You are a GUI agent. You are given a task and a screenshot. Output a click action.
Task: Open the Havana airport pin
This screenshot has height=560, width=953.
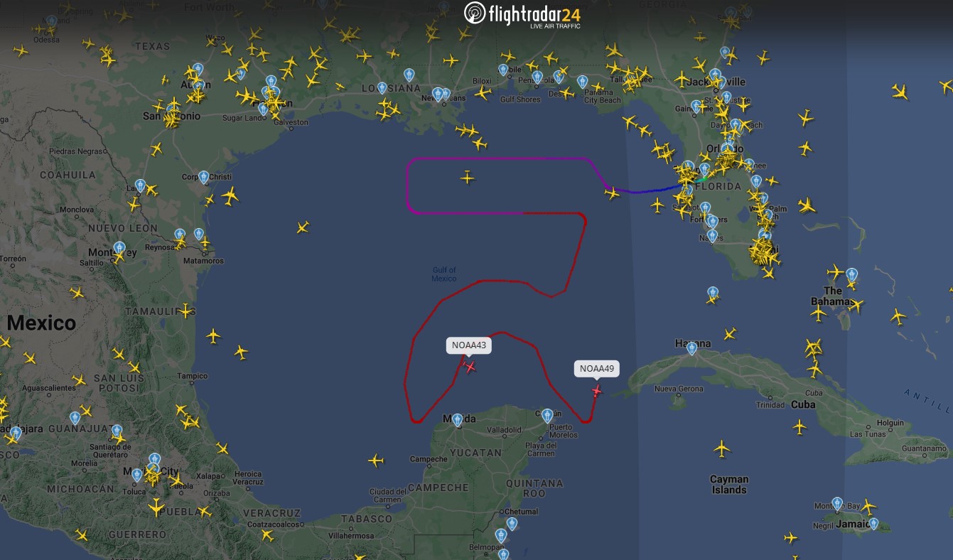(691, 348)
